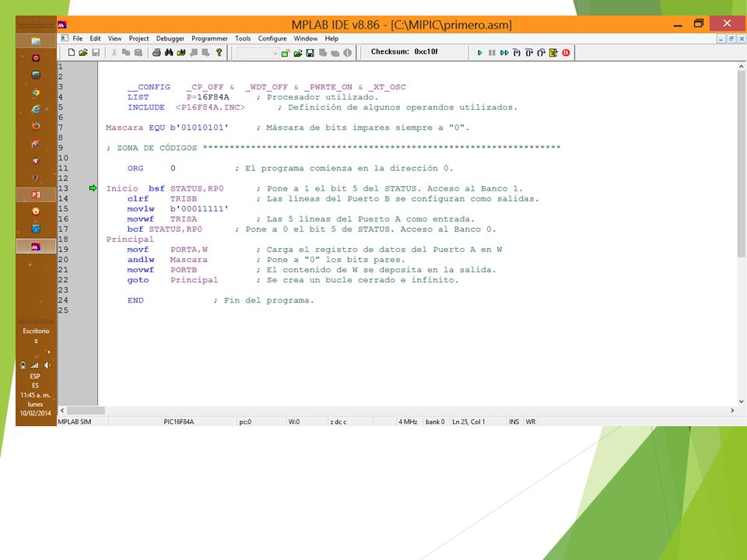Screen dimensions: 747x560
Task: Click the Copy toolbar icon
Action: point(126,52)
